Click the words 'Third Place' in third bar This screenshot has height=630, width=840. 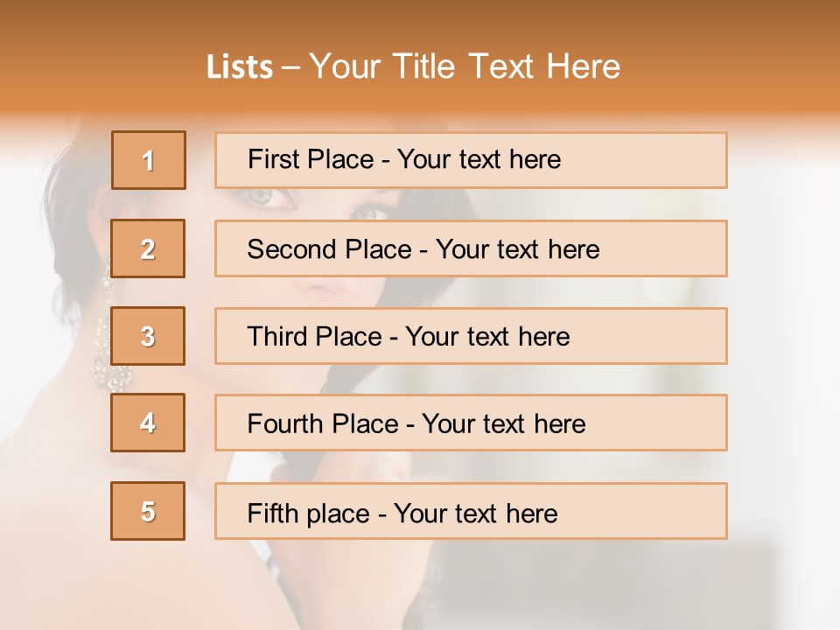[x=314, y=336]
